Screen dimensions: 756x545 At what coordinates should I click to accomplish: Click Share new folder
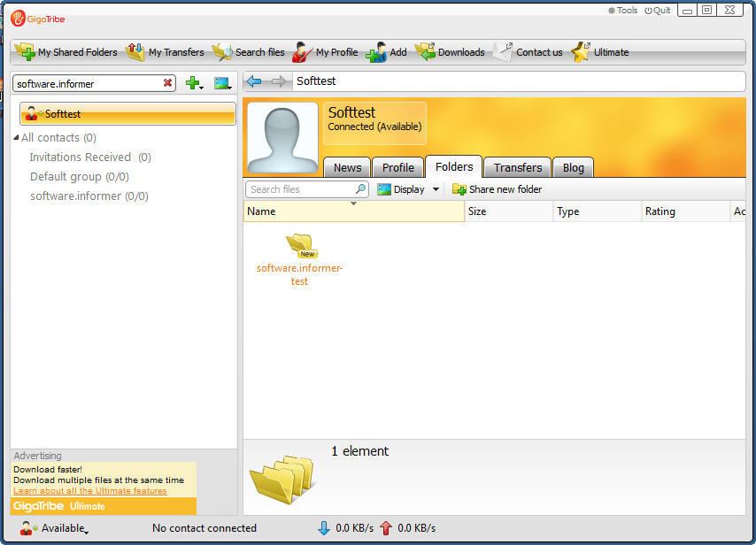(497, 189)
